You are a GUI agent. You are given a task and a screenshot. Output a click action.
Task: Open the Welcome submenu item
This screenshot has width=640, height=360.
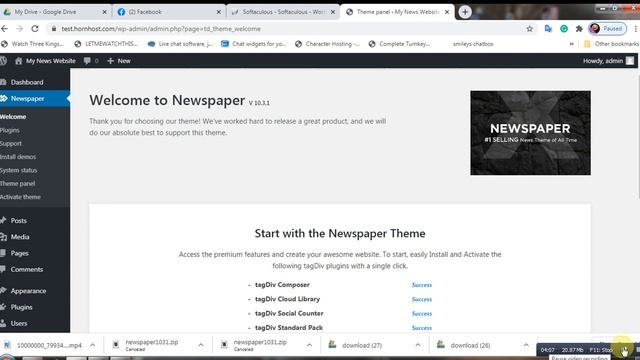(x=13, y=117)
